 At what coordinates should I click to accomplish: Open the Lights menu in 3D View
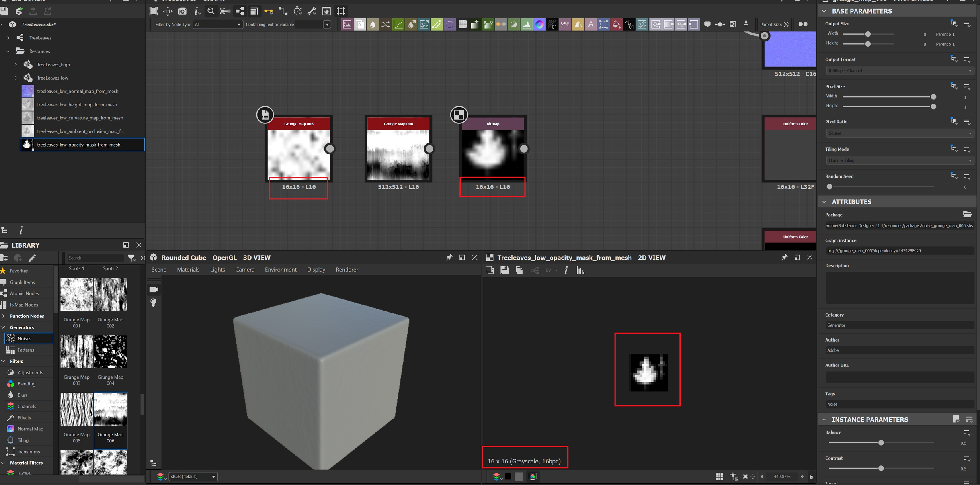[x=217, y=270]
